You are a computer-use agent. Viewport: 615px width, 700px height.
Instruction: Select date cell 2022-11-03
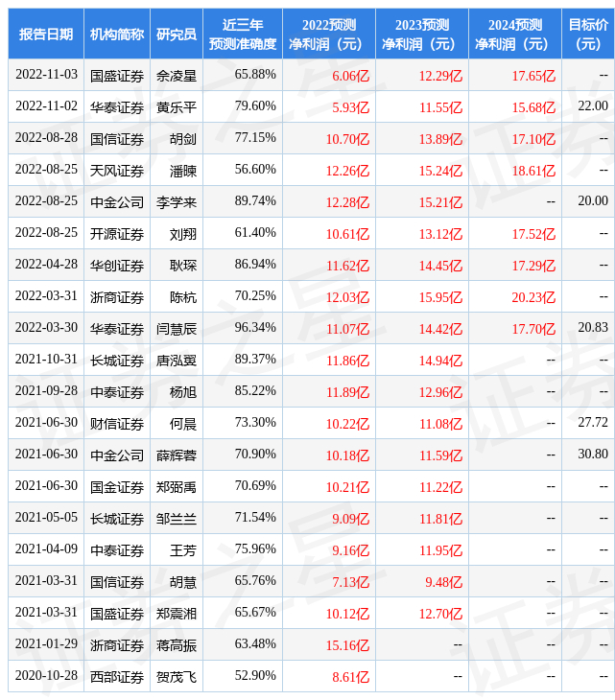[x=46, y=75]
